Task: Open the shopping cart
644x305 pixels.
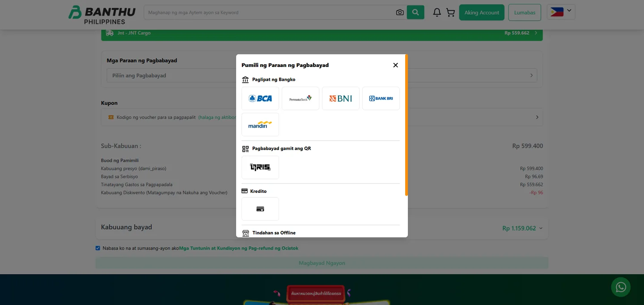Action: point(450,13)
